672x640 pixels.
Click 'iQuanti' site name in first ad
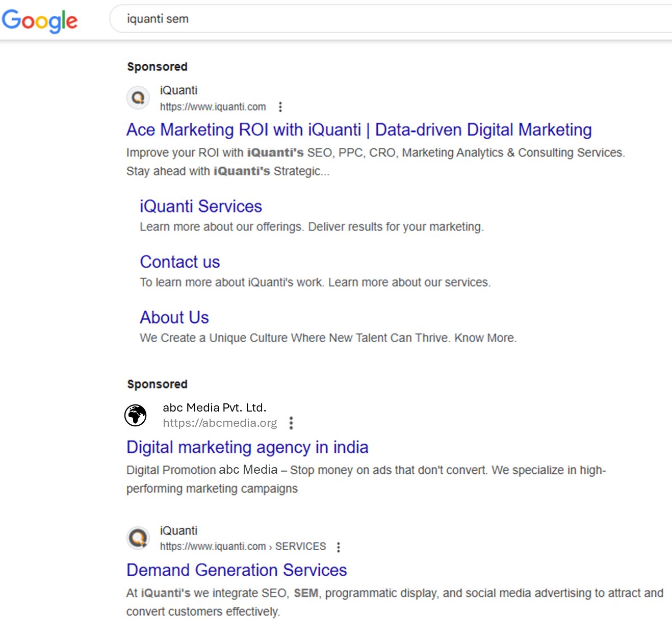click(x=178, y=90)
